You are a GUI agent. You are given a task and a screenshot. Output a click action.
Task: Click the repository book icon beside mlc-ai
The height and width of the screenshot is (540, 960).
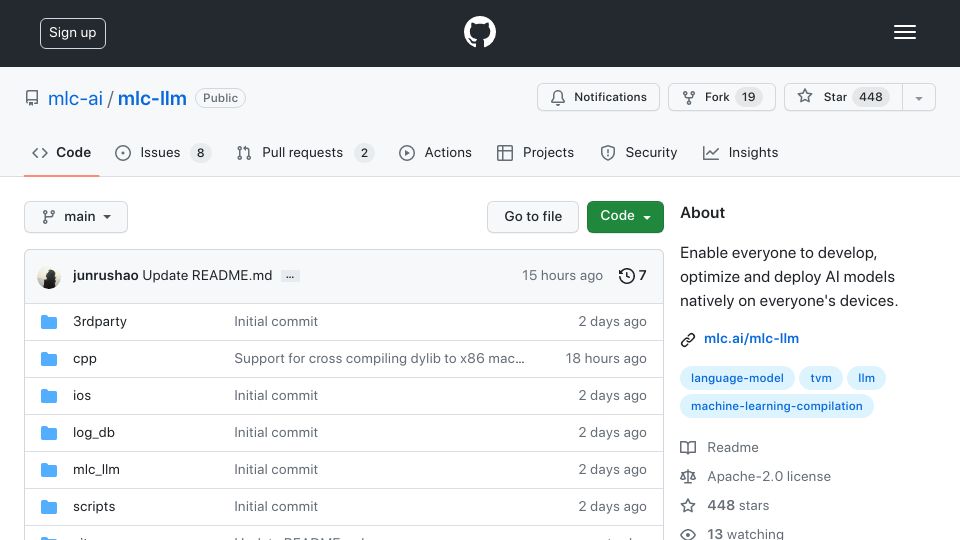coord(32,98)
